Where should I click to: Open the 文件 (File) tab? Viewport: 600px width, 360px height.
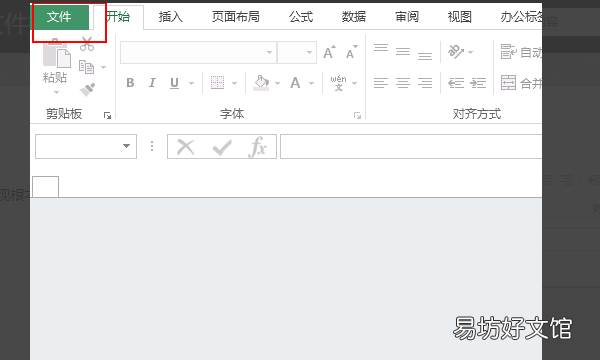60,17
